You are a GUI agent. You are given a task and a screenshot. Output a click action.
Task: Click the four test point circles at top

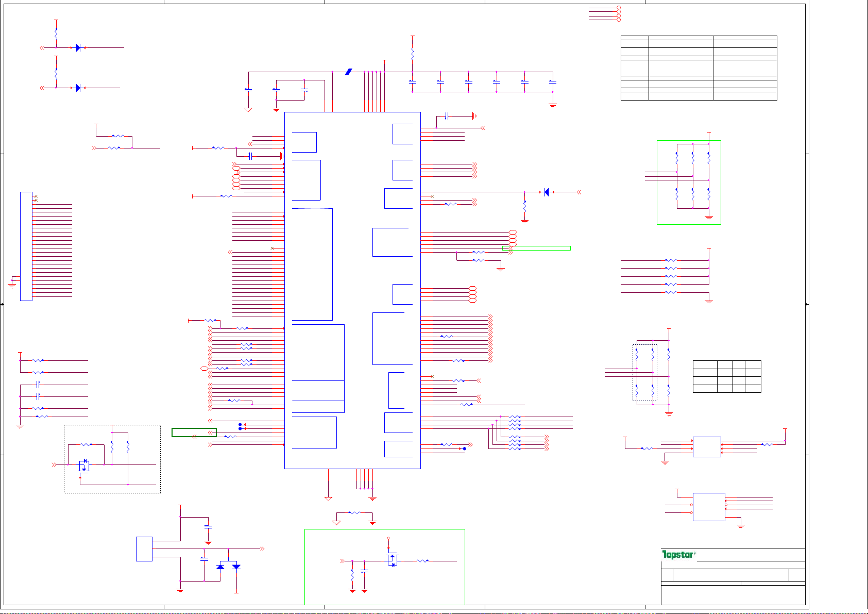619,14
